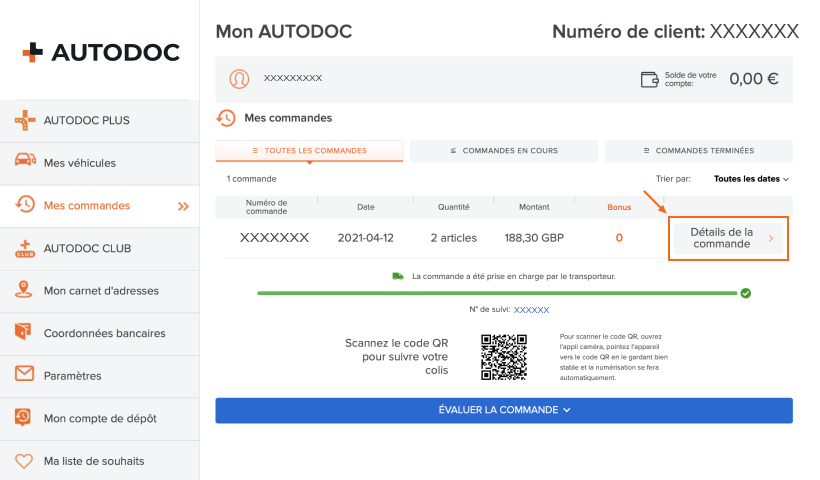Image resolution: width=820 pixels, height=480 pixels.
Task: Click the green delivery progress bar
Action: click(x=500, y=293)
